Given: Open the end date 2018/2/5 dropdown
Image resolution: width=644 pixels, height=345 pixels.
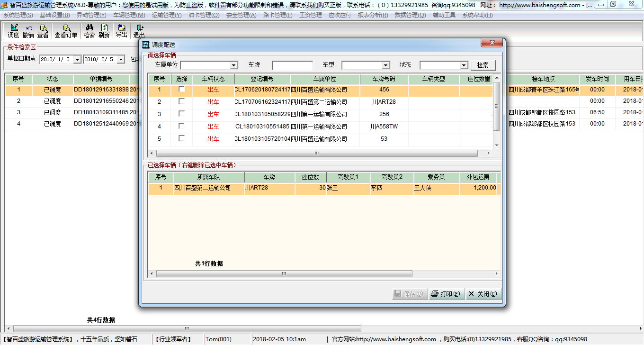Looking at the screenshot, I should (121, 59).
